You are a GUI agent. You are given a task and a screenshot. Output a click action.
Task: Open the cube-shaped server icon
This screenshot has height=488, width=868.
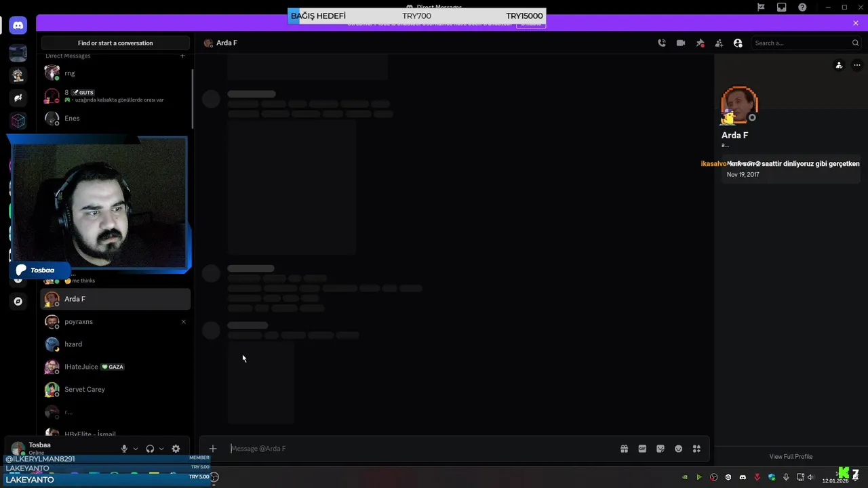click(x=18, y=121)
